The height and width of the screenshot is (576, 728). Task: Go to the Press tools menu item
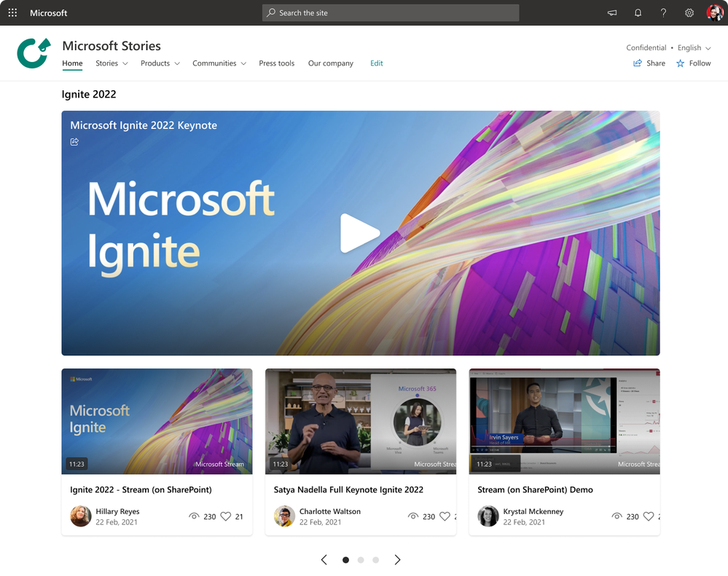[x=277, y=63]
